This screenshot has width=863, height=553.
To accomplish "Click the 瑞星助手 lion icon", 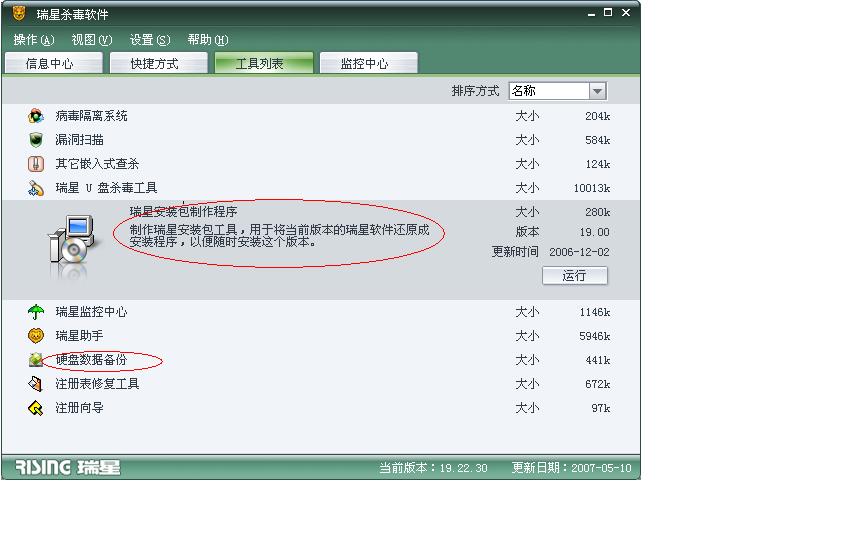I will pos(36,336).
